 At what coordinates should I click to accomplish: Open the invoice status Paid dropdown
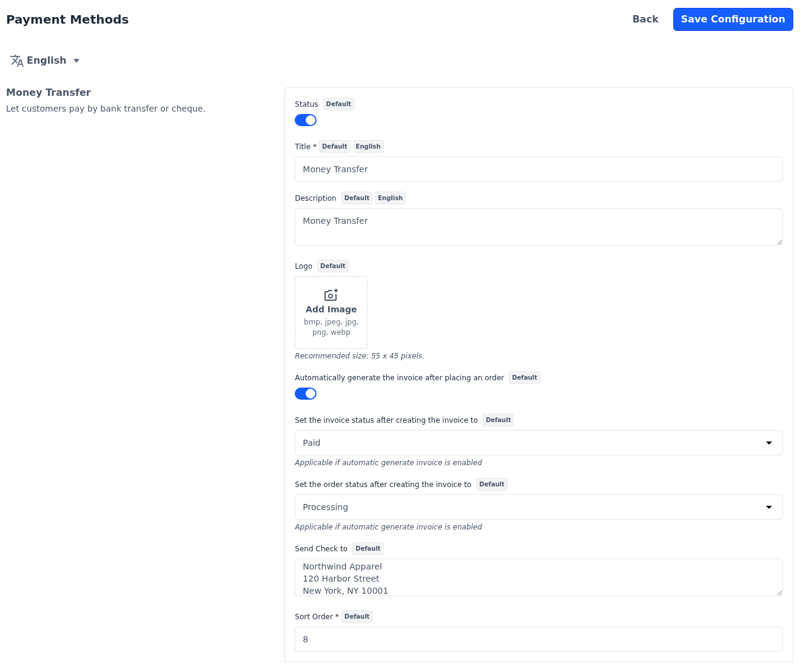[x=539, y=443]
